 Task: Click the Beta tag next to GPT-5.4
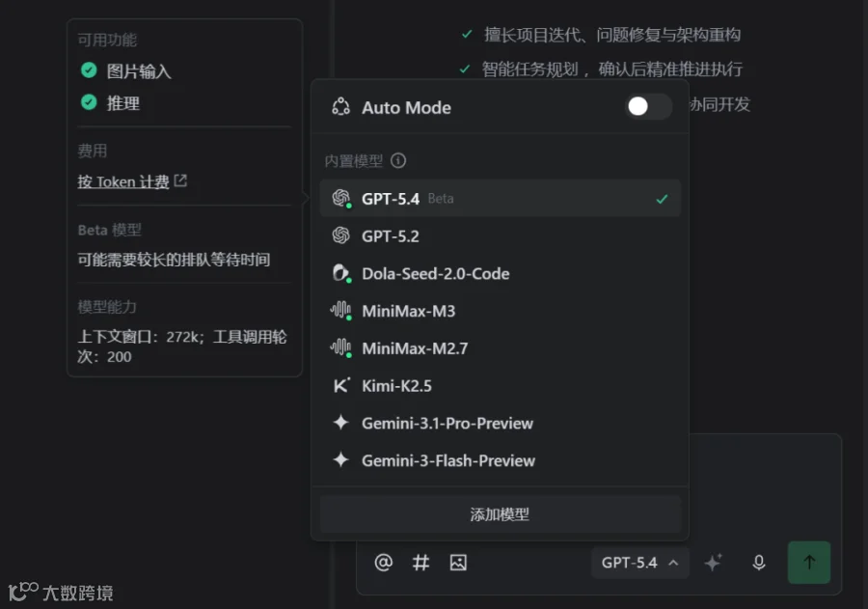pos(441,199)
